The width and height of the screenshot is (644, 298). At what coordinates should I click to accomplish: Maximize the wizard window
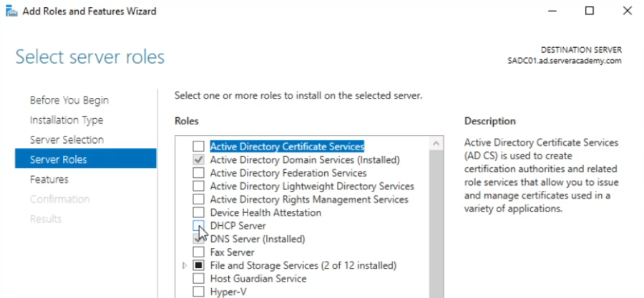(590, 11)
